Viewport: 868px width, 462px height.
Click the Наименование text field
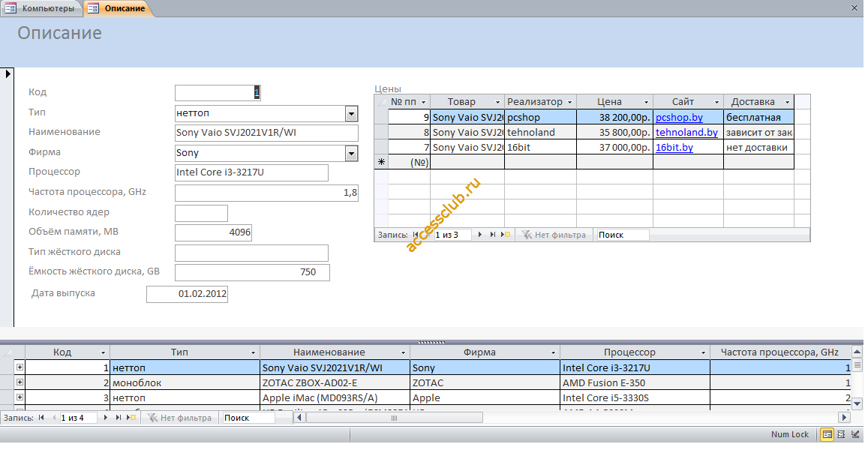click(x=266, y=133)
